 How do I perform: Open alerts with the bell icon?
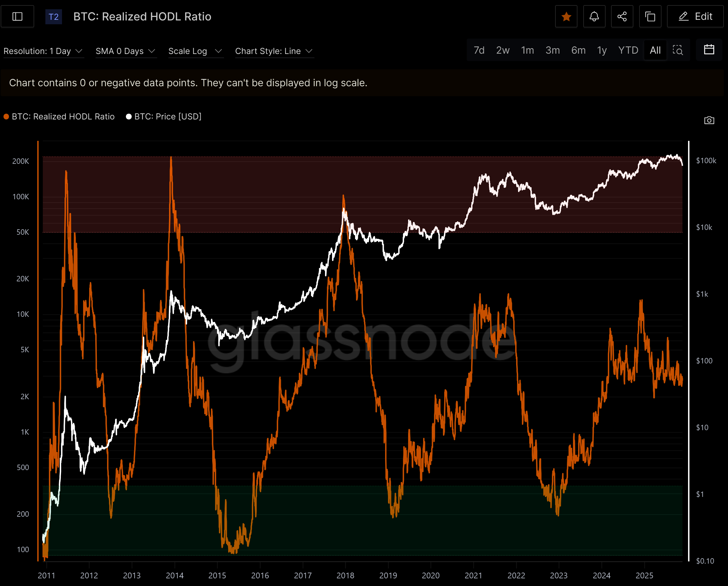click(594, 17)
